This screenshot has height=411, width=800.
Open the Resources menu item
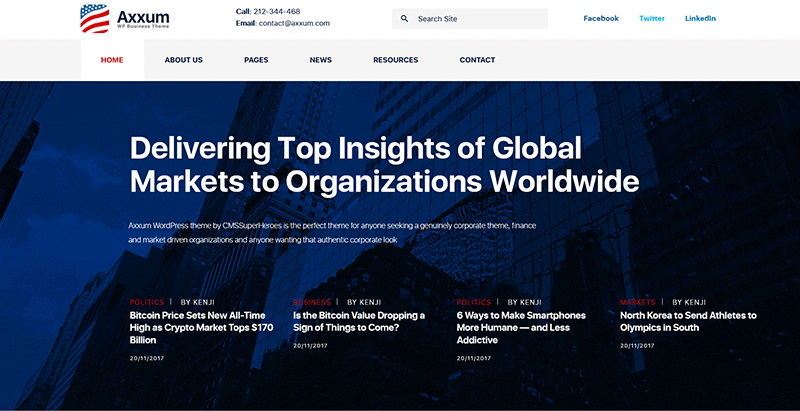[395, 60]
